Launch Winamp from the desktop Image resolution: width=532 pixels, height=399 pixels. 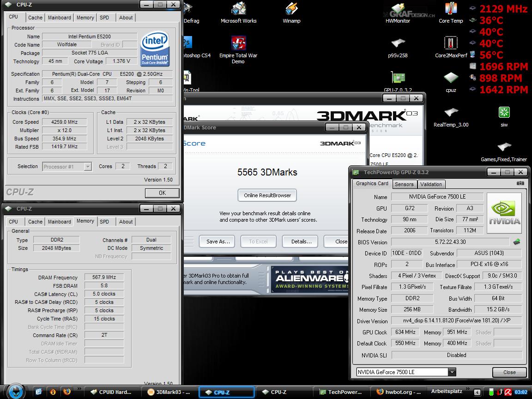(291, 12)
